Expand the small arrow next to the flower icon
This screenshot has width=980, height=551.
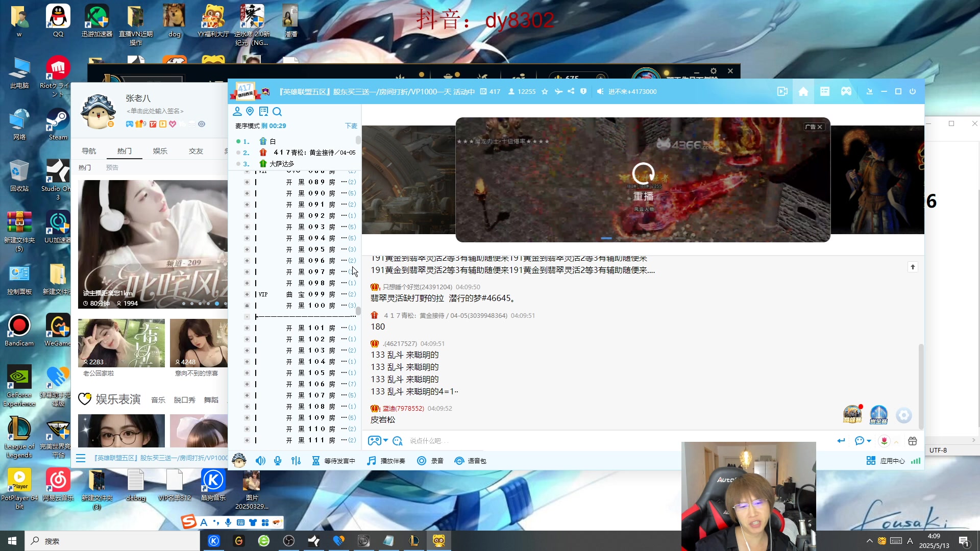click(x=896, y=442)
